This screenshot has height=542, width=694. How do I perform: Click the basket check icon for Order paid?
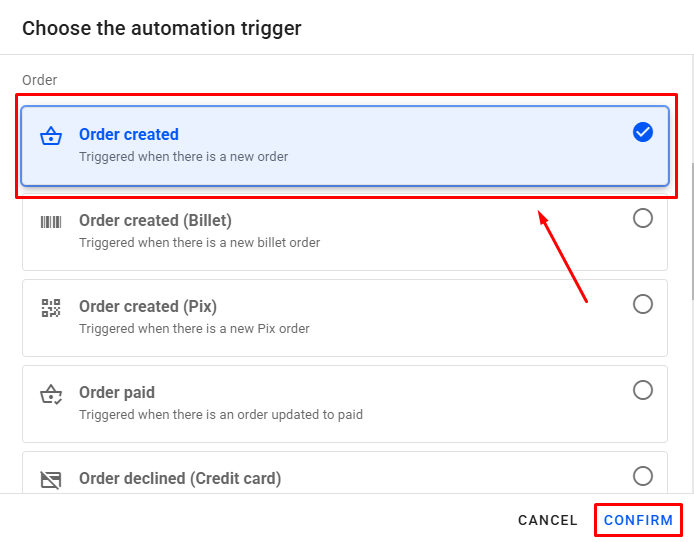coord(51,395)
